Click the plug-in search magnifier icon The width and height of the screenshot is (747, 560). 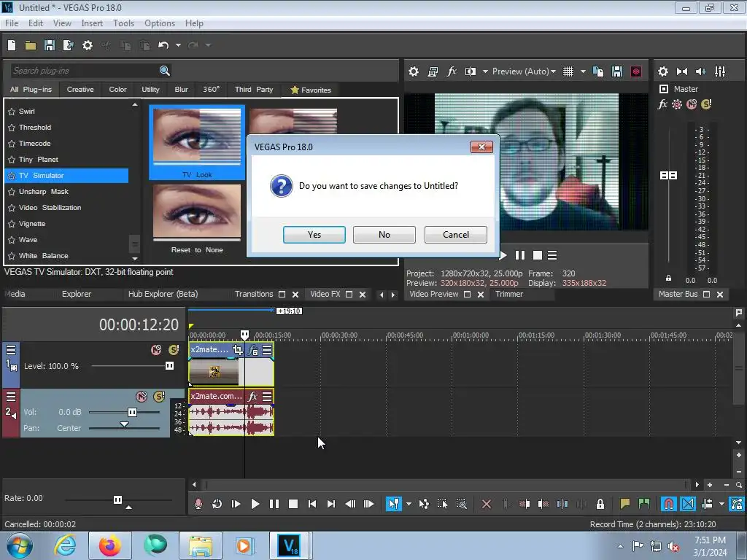165,71
